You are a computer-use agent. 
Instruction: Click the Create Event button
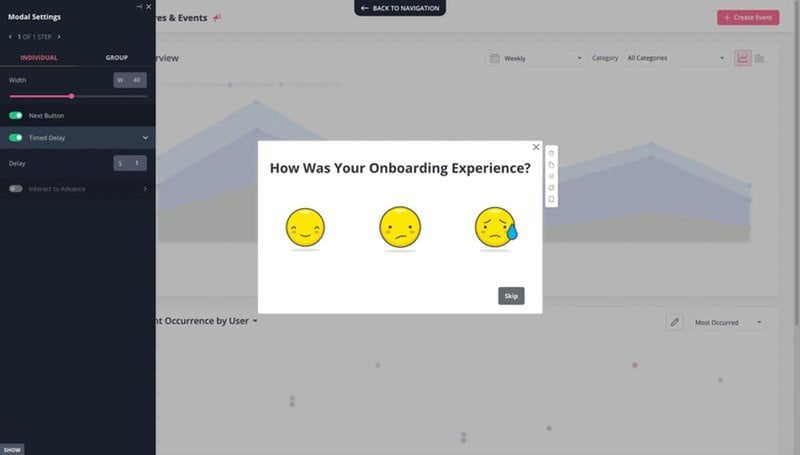pos(748,17)
